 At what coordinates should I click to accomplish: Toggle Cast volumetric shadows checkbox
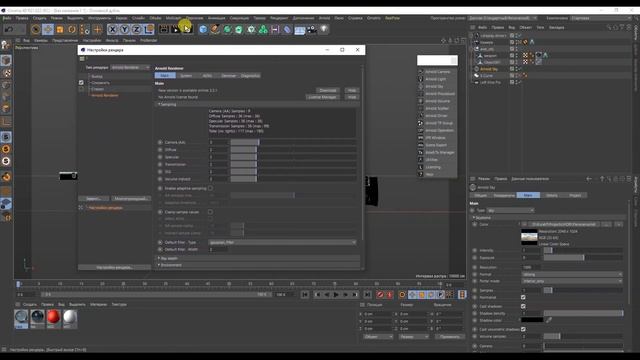[523, 329]
